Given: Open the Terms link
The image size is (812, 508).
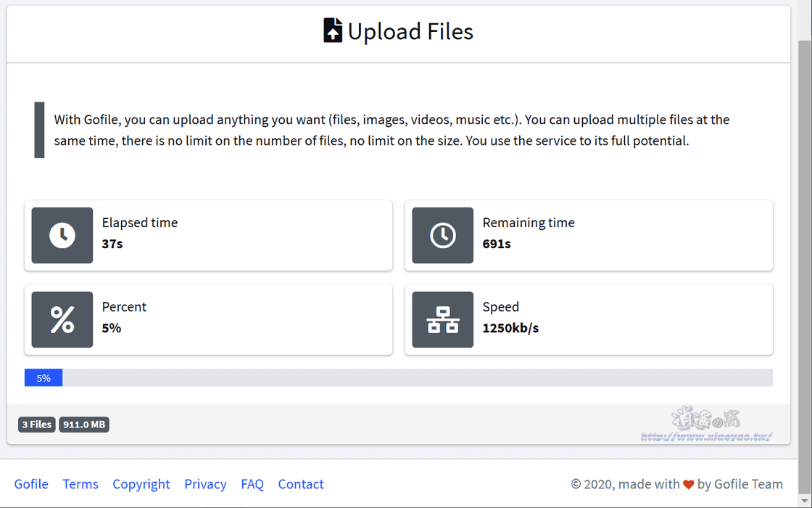Looking at the screenshot, I should click(80, 484).
